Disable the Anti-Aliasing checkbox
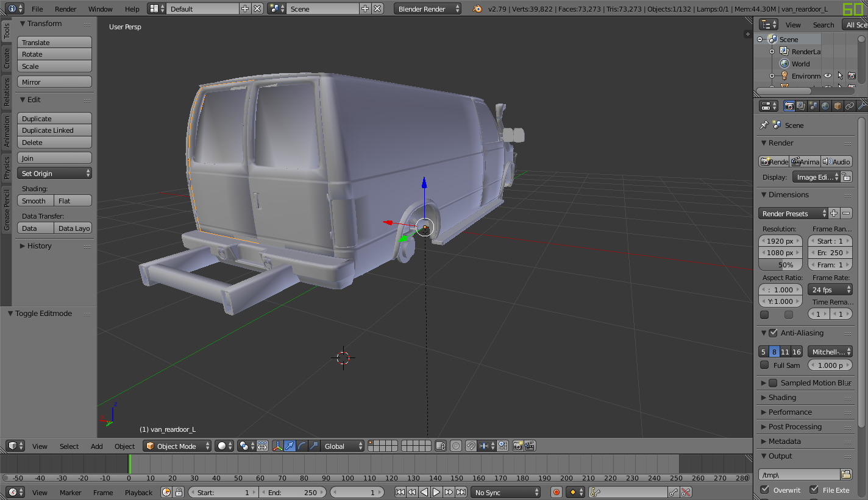This screenshot has height=500, width=868. 773,333
